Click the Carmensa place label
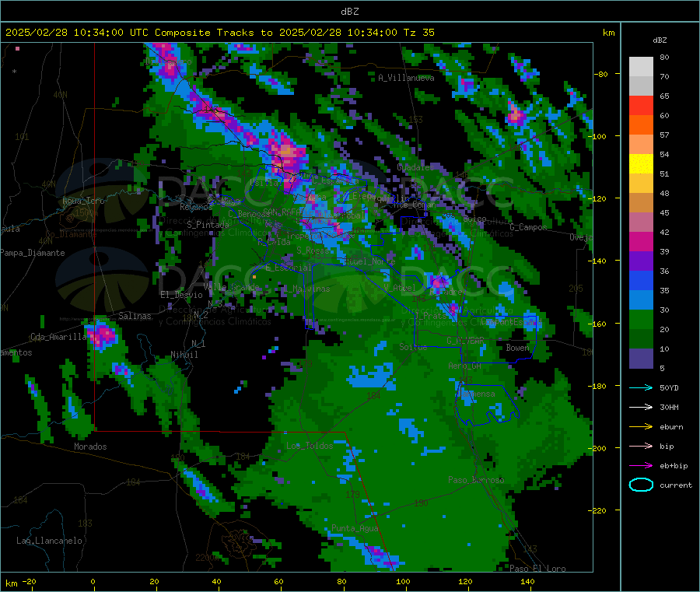Screen dimensions: 700x592 476,394
